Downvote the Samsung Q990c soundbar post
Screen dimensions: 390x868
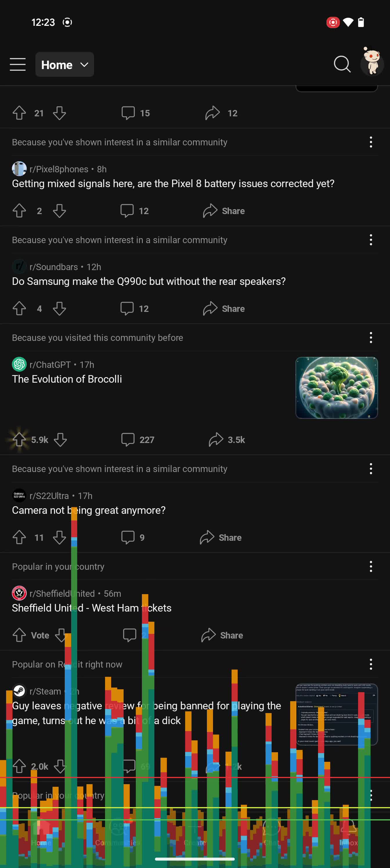pyautogui.click(x=59, y=309)
